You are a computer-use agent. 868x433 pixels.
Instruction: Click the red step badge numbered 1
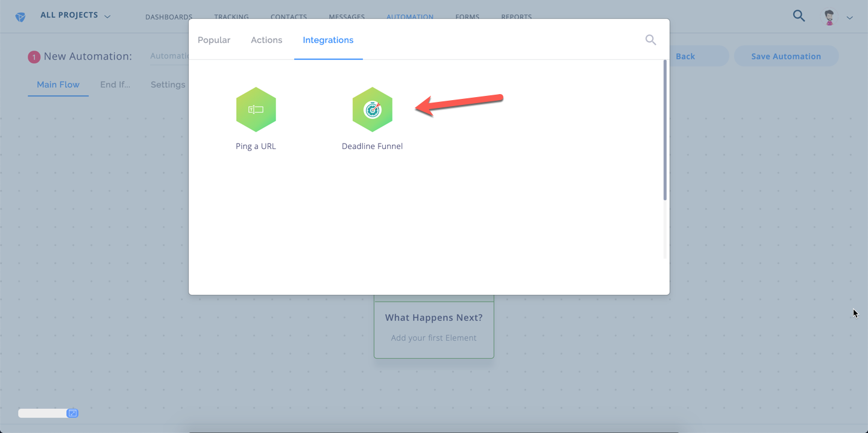click(34, 57)
